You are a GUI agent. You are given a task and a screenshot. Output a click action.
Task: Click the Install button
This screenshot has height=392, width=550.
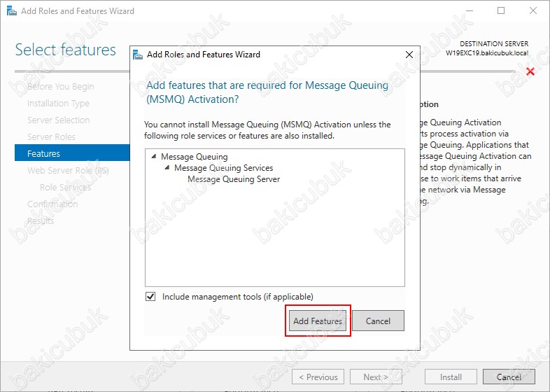pyautogui.click(x=451, y=377)
